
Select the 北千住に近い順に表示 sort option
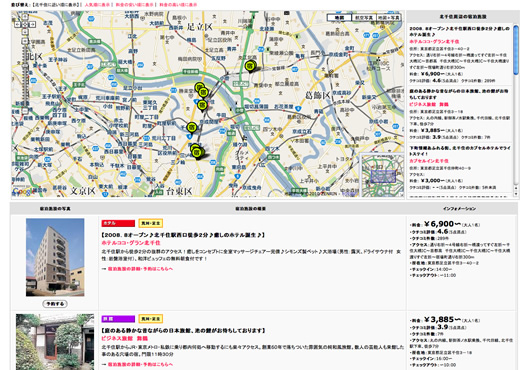(57, 5)
